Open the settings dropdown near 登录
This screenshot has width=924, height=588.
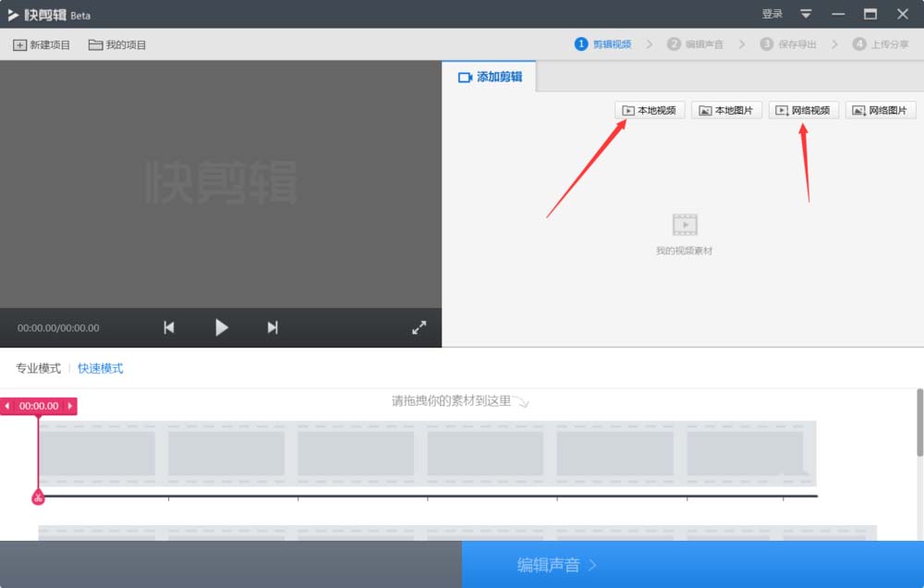805,14
